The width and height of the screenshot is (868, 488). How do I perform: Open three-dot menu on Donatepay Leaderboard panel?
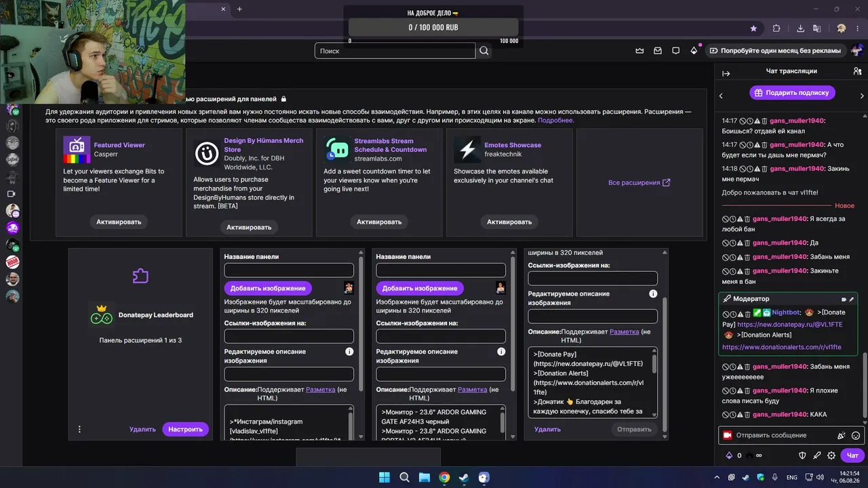tap(79, 429)
